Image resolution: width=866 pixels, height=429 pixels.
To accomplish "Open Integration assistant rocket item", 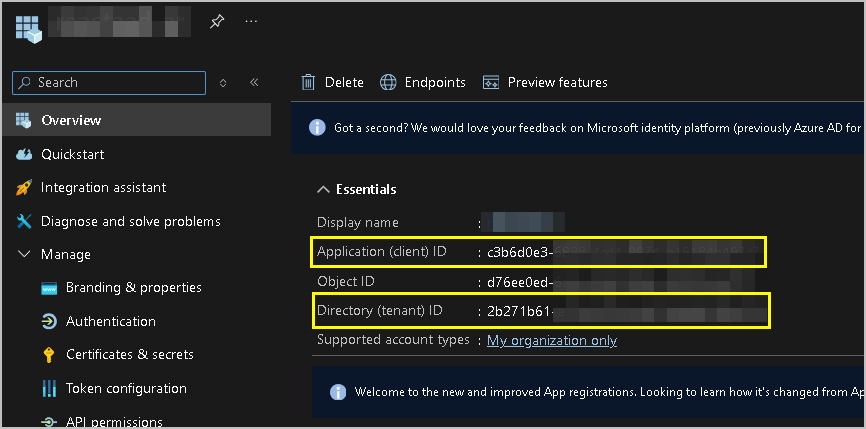I will coord(103,187).
